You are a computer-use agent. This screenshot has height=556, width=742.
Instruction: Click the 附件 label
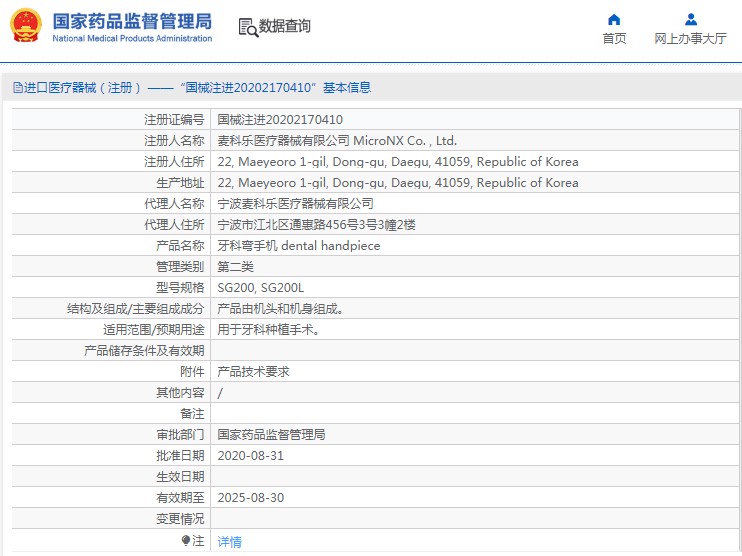tap(192, 371)
